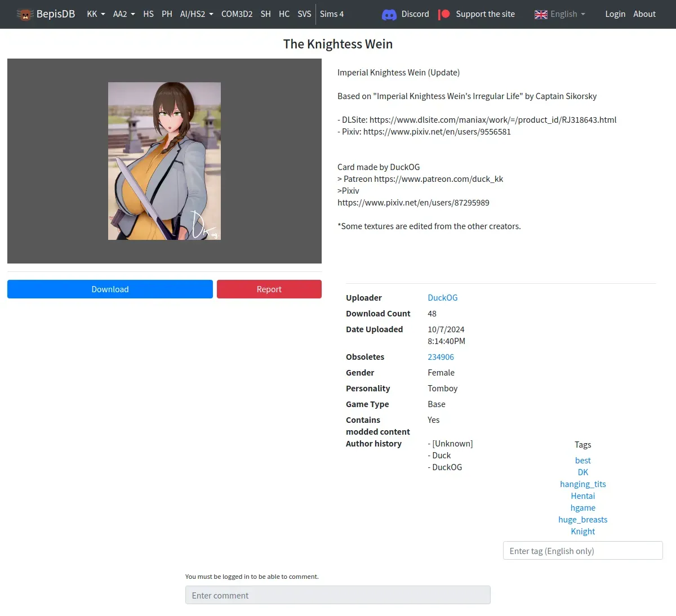Open the SH section

[x=266, y=14]
